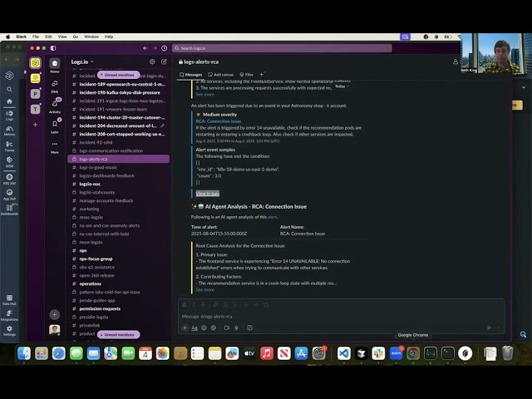The image size is (532, 399).
Task: Open the emoji picker in composer
Action: pos(204,328)
